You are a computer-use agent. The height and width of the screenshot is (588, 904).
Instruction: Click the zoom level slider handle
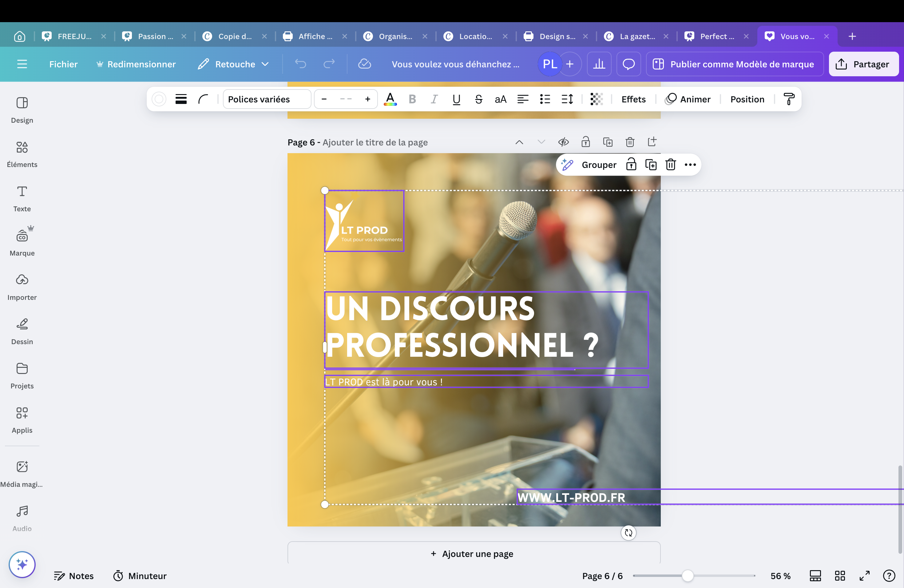[x=687, y=576]
